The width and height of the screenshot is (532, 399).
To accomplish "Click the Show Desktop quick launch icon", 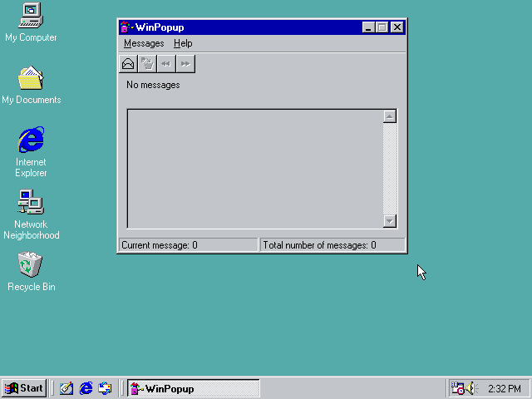I will [66, 388].
